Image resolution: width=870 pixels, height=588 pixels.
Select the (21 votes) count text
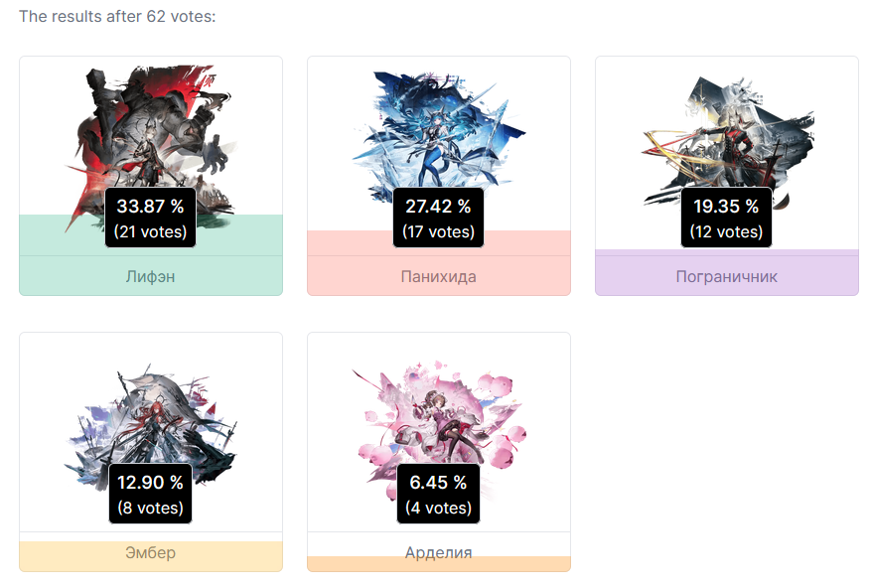click(150, 231)
